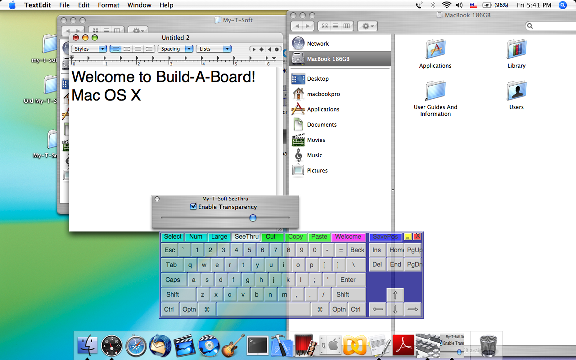This screenshot has height=360, width=576.
Task: Open Styles dropdown in TextEdit
Action: click(x=89, y=48)
